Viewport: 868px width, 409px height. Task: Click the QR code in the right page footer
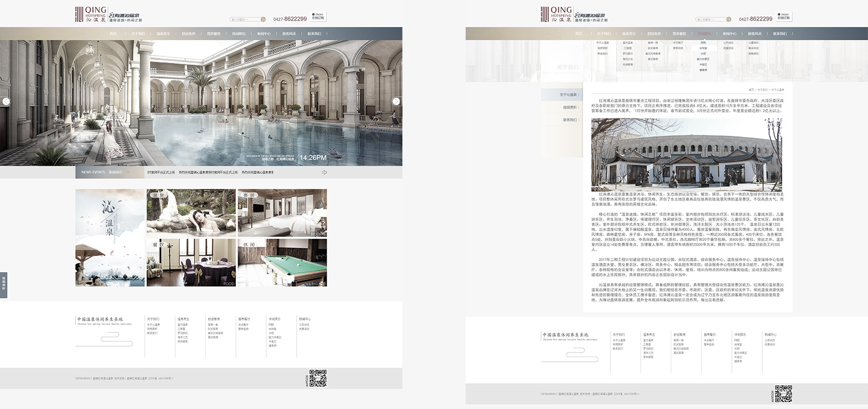click(x=783, y=393)
